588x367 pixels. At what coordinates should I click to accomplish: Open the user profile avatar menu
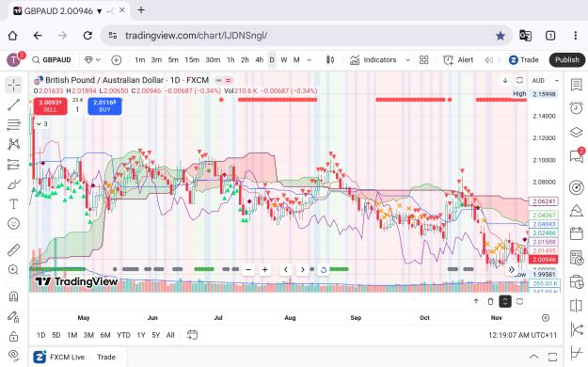coord(14,59)
